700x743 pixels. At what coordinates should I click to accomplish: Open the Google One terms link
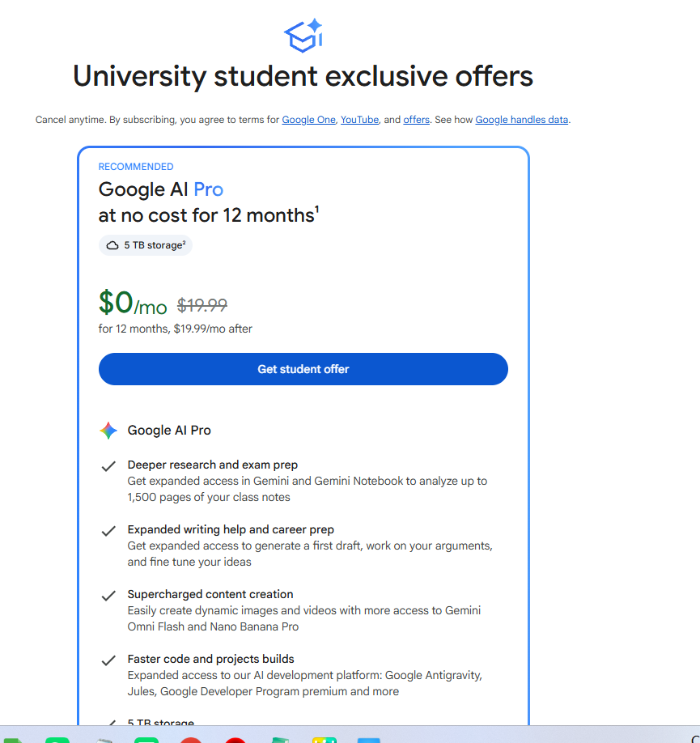(308, 120)
